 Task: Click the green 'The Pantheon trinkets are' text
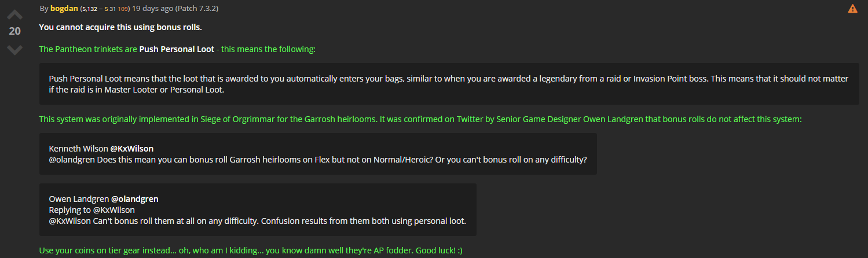(88, 49)
